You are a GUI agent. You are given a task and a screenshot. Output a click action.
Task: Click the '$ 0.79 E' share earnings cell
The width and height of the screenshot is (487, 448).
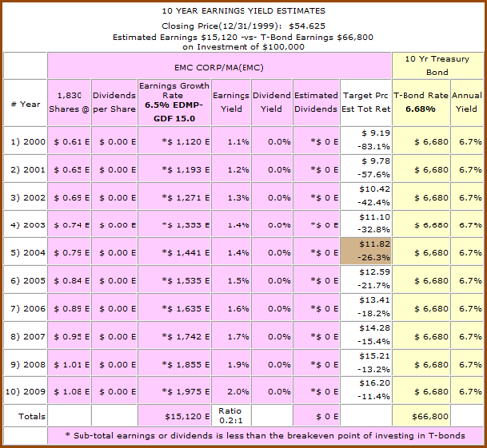(x=69, y=251)
